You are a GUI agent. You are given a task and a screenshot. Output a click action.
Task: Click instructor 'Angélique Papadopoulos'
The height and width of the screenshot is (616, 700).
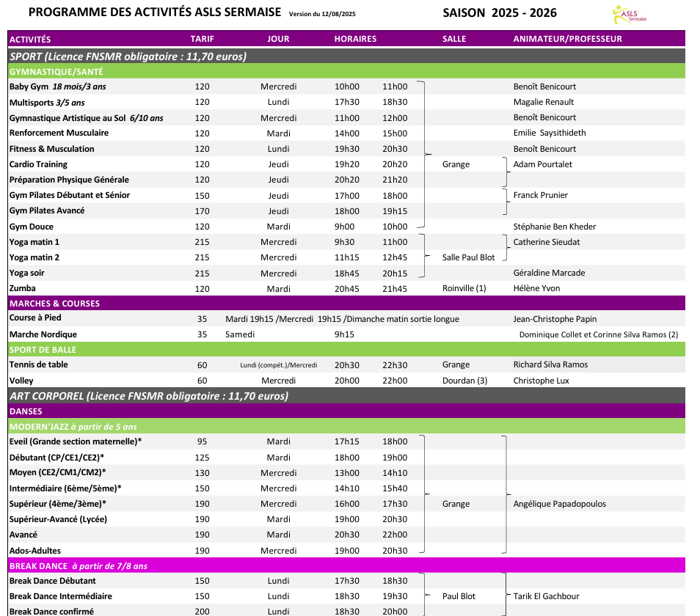pyautogui.click(x=559, y=504)
